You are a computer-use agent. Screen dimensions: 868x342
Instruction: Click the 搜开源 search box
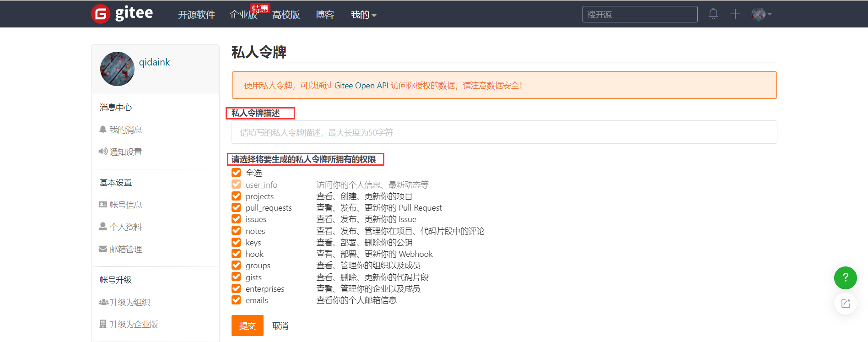click(639, 14)
